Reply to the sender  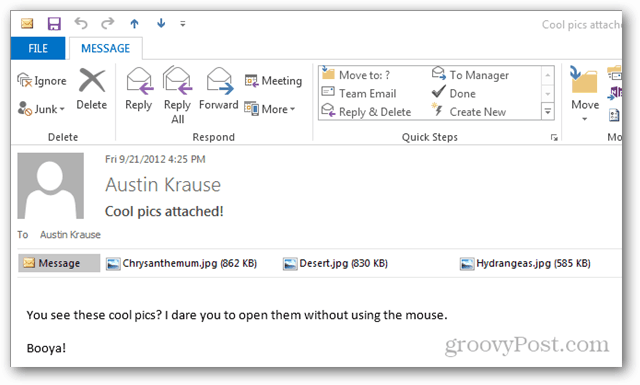(x=139, y=89)
